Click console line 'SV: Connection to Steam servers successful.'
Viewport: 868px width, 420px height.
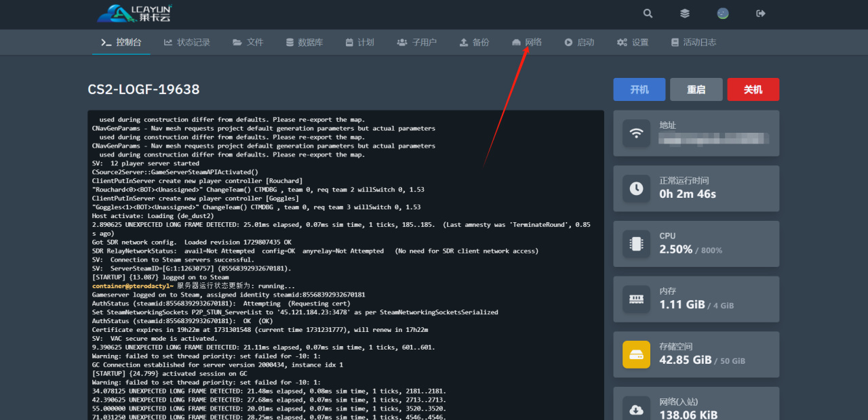coord(174,259)
